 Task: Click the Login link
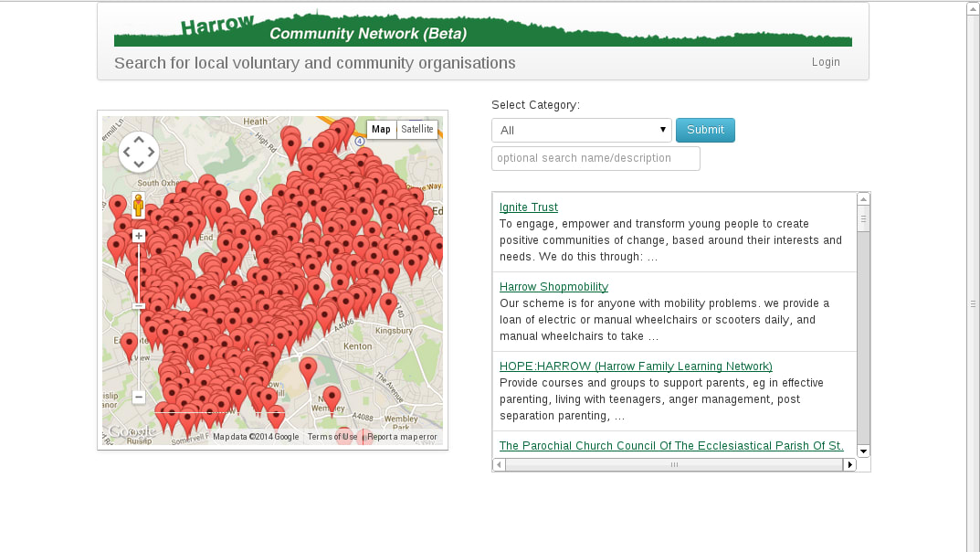(825, 62)
